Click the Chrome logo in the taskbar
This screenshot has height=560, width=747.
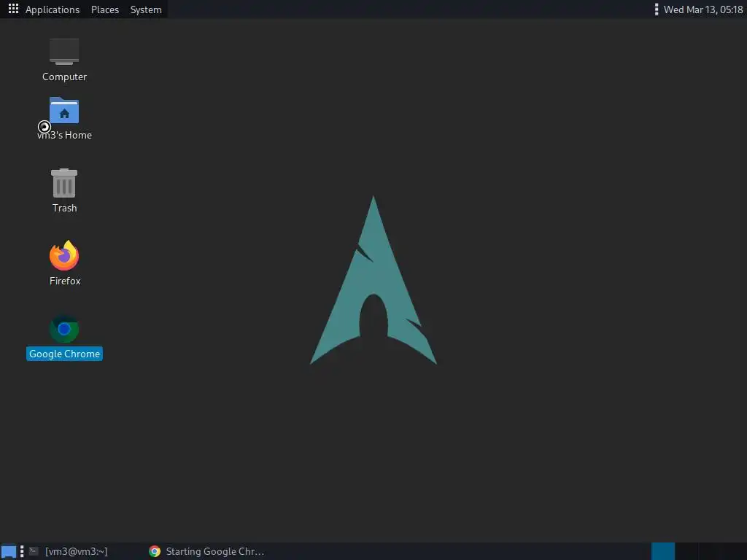(155, 551)
